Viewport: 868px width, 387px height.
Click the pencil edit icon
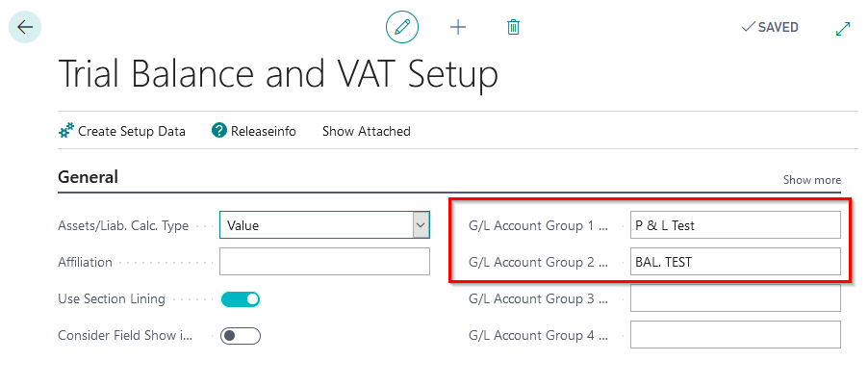point(402,27)
